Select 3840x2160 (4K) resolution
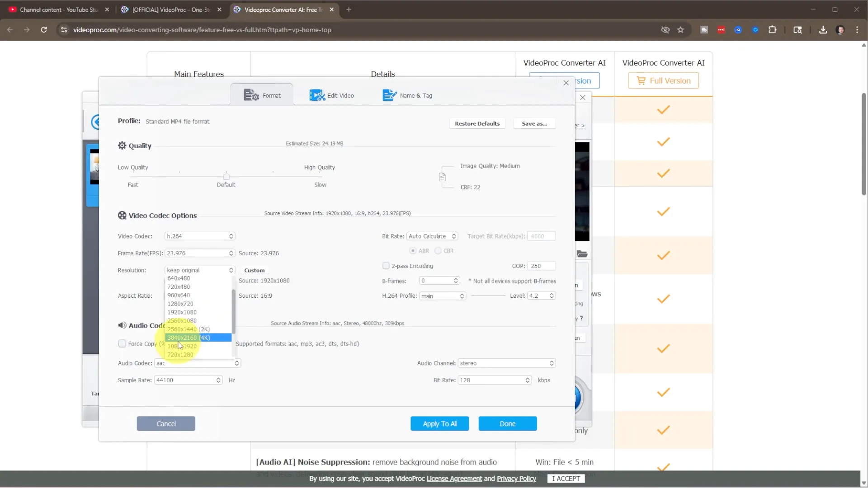This screenshot has height=488, width=868. tap(198, 338)
